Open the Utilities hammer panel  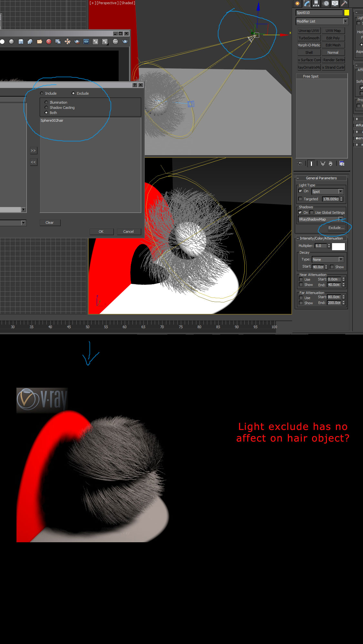point(344,4)
